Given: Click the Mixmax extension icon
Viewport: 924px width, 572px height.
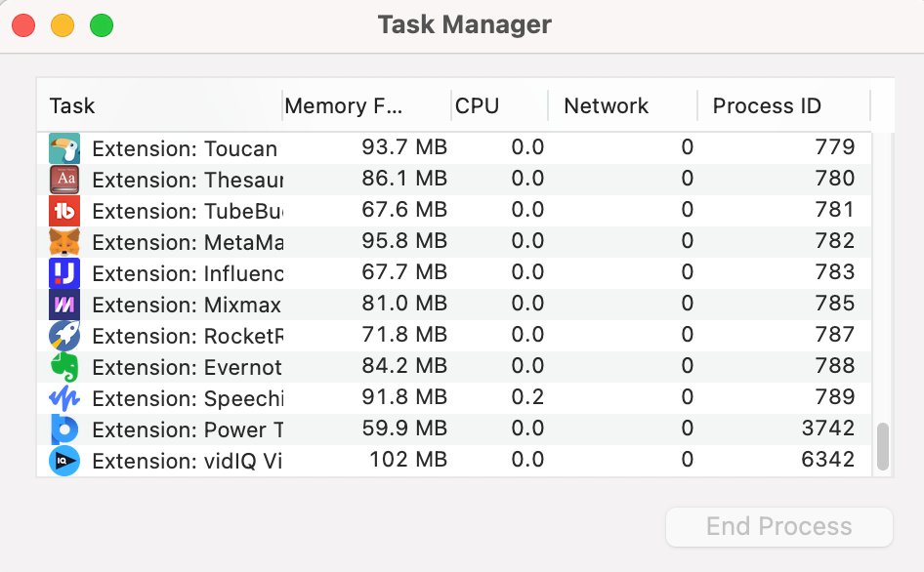Looking at the screenshot, I should [x=64, y=305].
